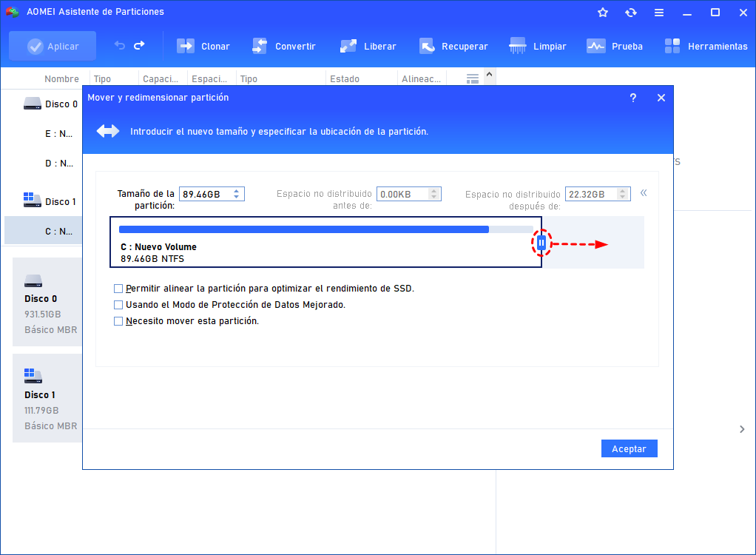The height and width of the screenshot is (555, 756).
Task: Click the Nombre column header
Action: (x=61, y=79)
